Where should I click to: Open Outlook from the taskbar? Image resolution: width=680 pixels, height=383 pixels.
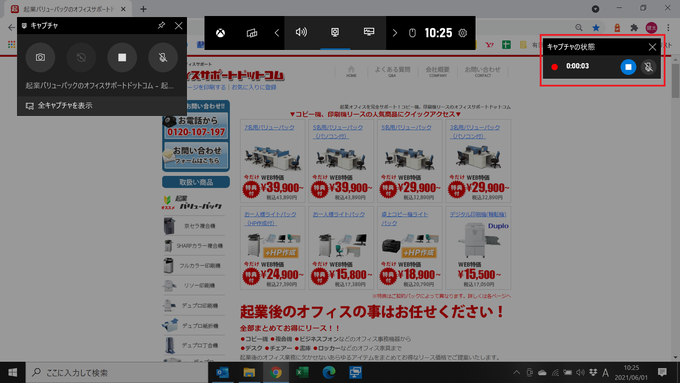(x=222, y=373)
